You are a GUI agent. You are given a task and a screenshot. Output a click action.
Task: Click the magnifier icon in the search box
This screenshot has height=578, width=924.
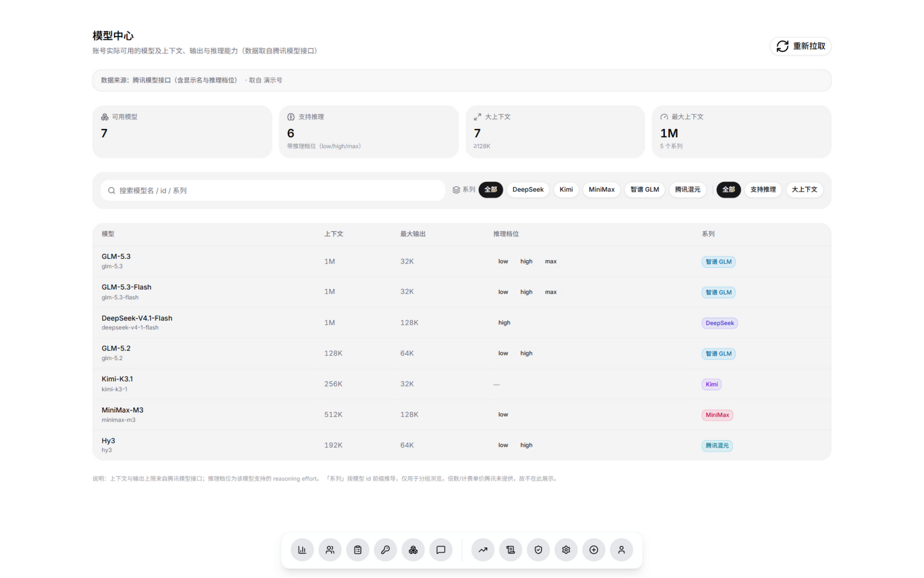(x=111, y=190)
